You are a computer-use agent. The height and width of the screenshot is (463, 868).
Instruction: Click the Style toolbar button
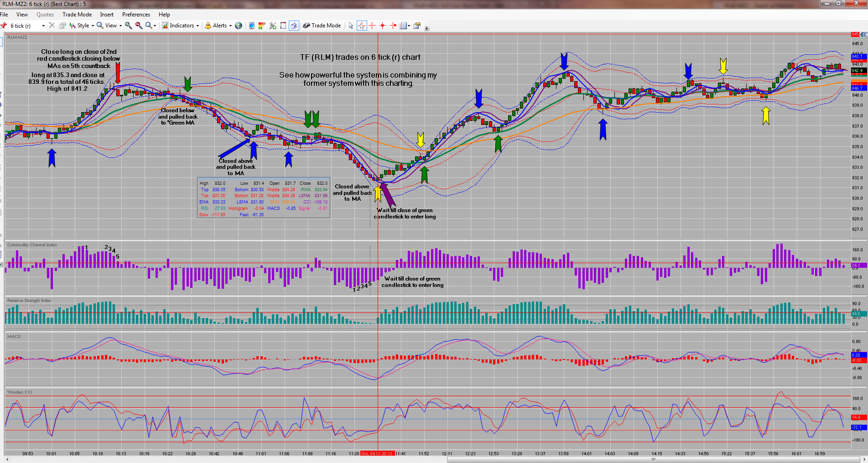(82, 26)
